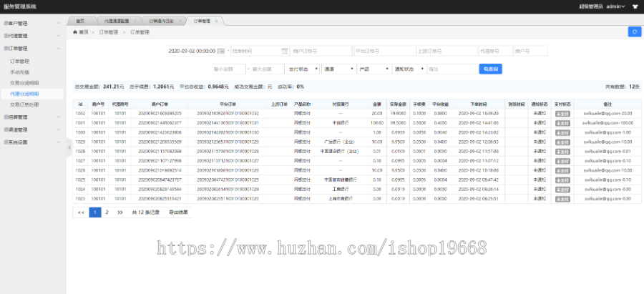Focus the 代理商号 input field
The height and width of the screenshot is (294, 644).
tap(495, 51)
